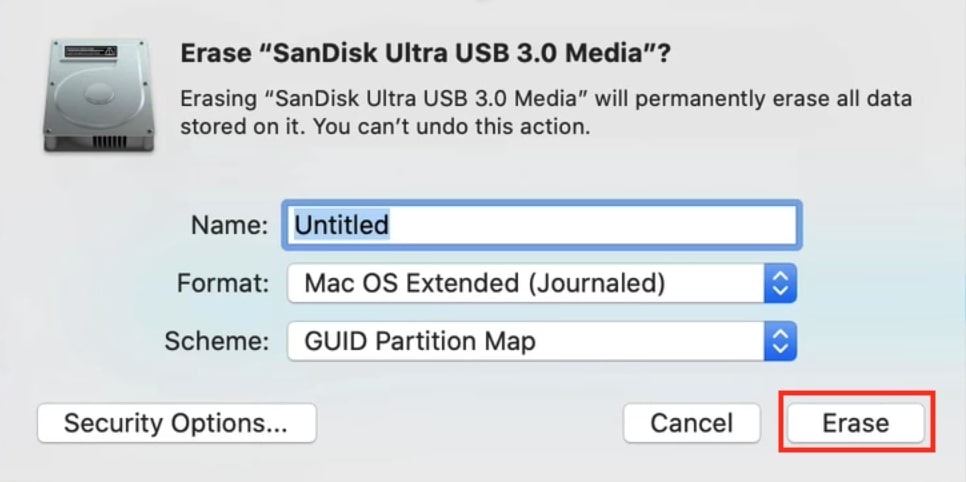The image size is (966, 482).
Task: Click the blue chevron arrows beside Scheme
Action: point(781,341)
